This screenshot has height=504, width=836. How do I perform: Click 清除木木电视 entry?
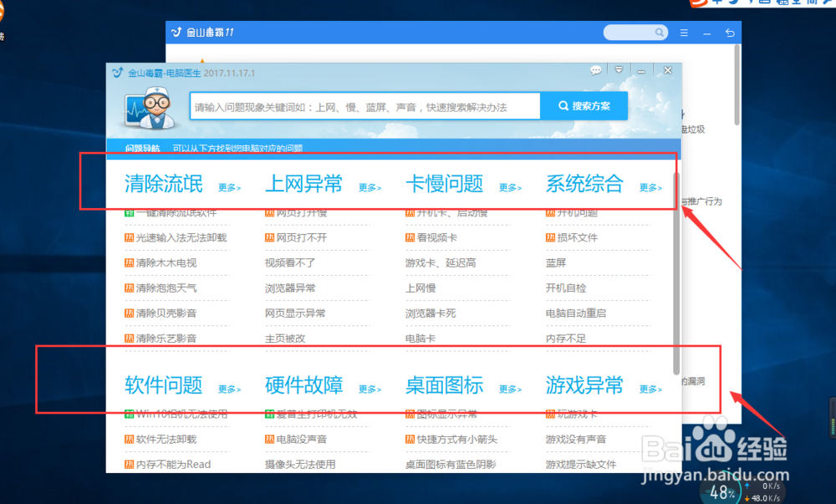click(x=166, y=262)
